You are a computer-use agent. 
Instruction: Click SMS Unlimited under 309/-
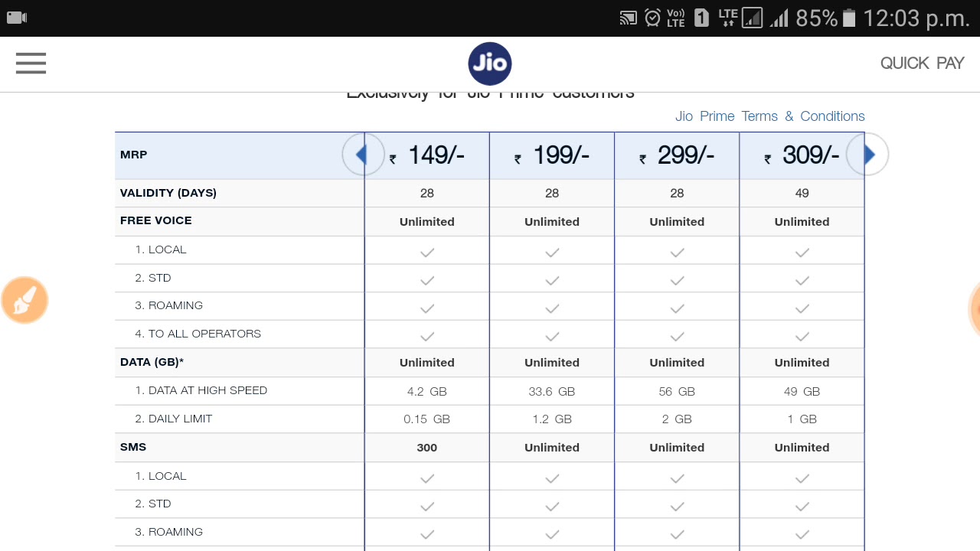[x=802, y=448]
